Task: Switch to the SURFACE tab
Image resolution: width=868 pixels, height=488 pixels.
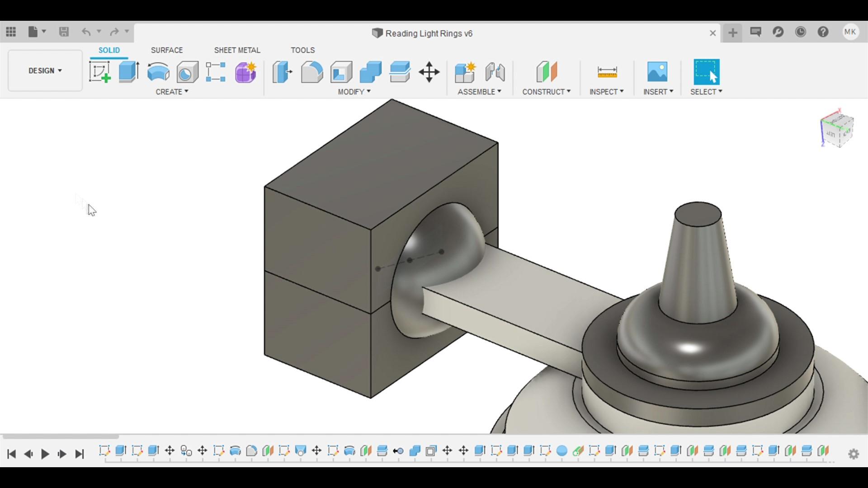Action: (x=166, y=50)
